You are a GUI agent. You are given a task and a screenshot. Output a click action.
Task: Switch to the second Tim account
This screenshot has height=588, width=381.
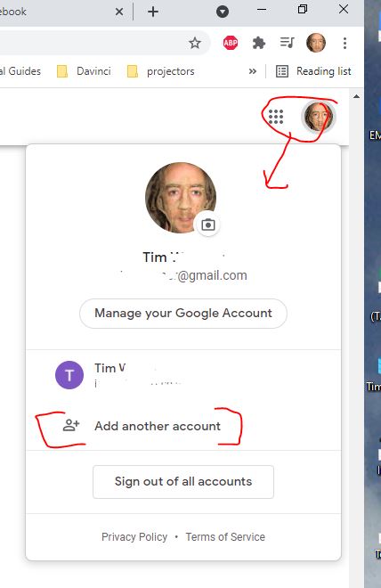pyautogui.click(x=183, y=375)
